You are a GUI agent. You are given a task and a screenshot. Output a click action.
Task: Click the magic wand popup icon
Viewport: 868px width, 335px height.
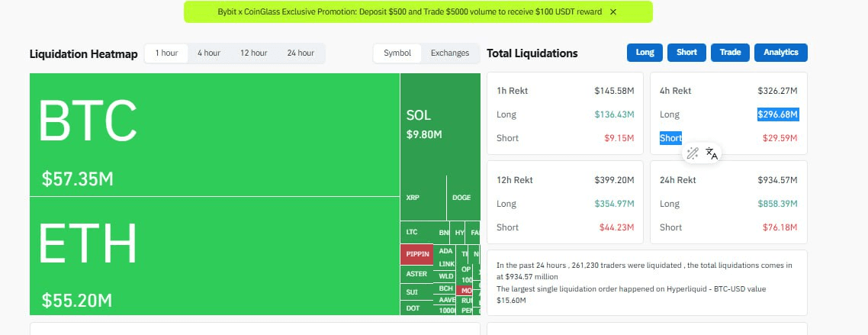click(693, 153)
